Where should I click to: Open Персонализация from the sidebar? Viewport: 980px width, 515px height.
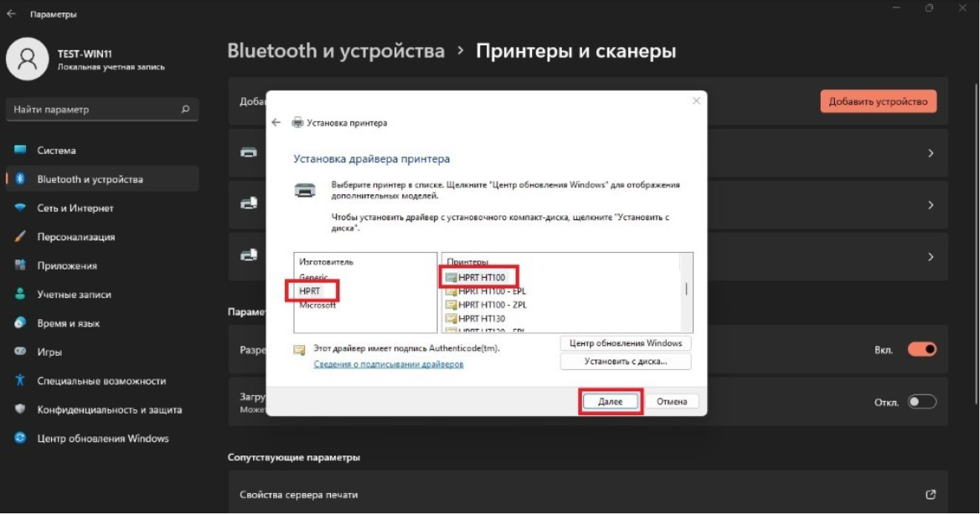point(75,237)
